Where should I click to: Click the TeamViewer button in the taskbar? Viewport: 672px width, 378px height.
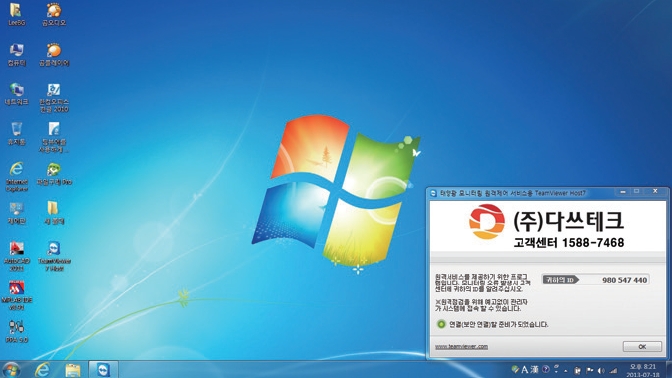click(x=103, y=369)
